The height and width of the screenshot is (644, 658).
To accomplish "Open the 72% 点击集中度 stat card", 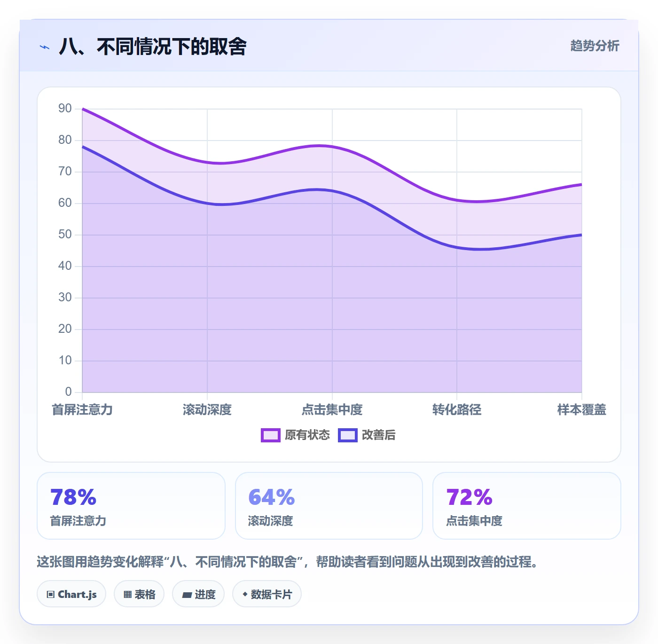I will pos(527,506).
